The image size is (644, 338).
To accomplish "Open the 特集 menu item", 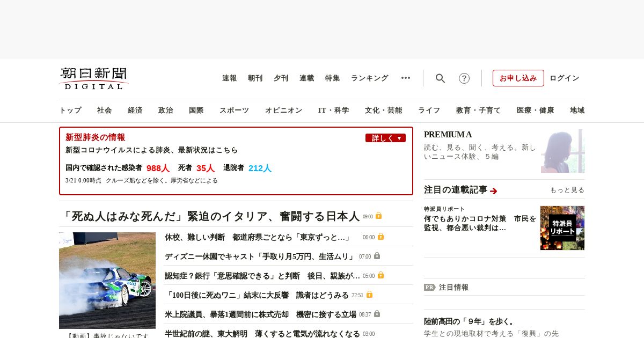I will (x=333, y=78).
